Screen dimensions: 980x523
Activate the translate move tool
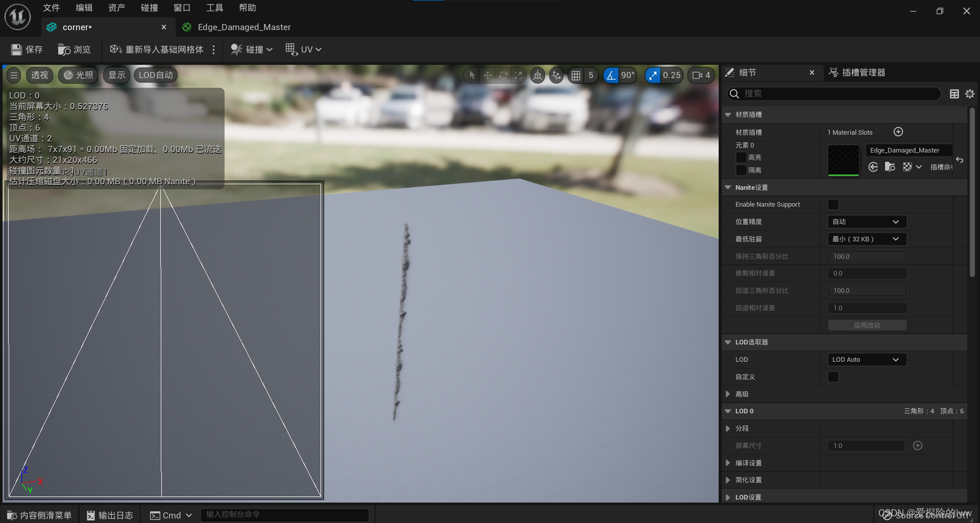(487, 76)
